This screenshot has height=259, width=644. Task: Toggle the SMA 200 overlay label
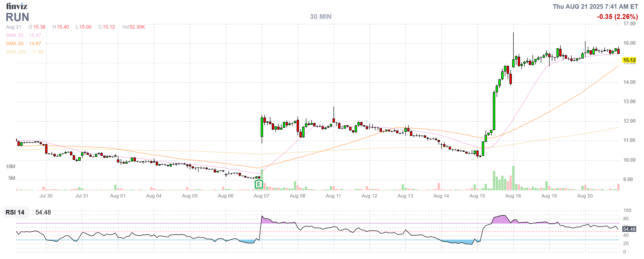tap(16, 52)
